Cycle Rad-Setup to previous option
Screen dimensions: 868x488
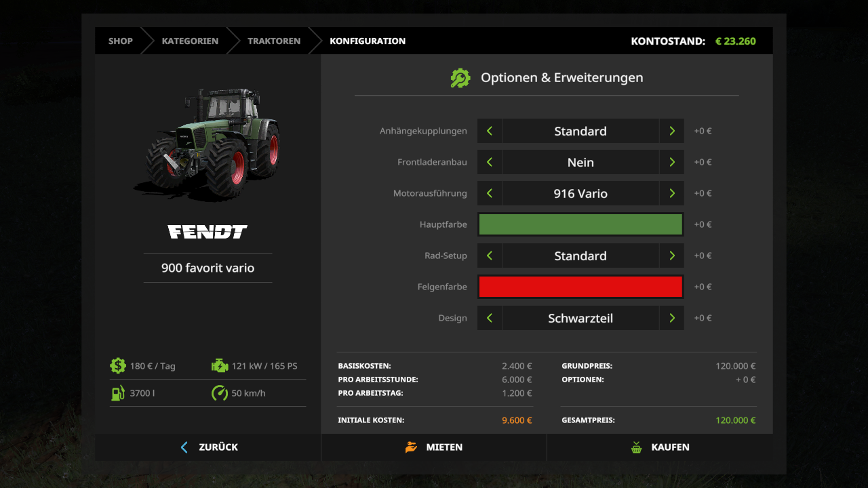click(x=490, y=256)
